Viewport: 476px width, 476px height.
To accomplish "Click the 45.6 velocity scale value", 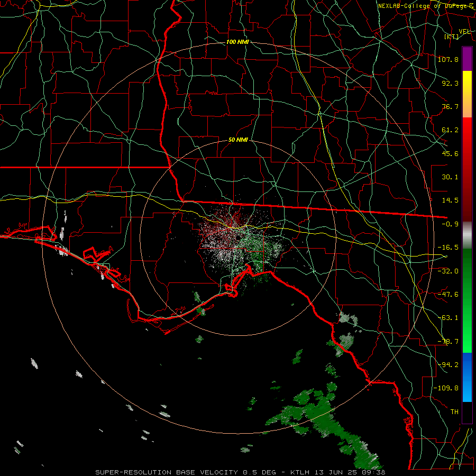I will coord(450,153).
